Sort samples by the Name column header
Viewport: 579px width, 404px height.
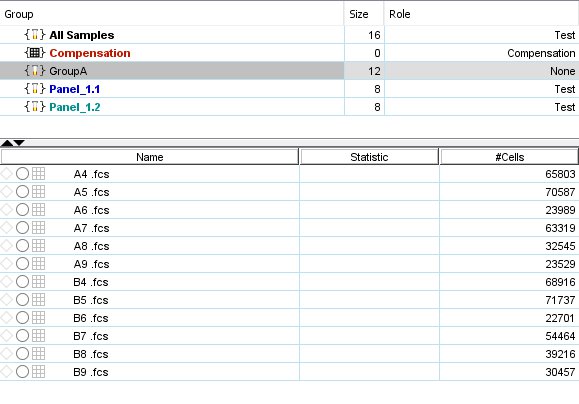tap(150, 157)
